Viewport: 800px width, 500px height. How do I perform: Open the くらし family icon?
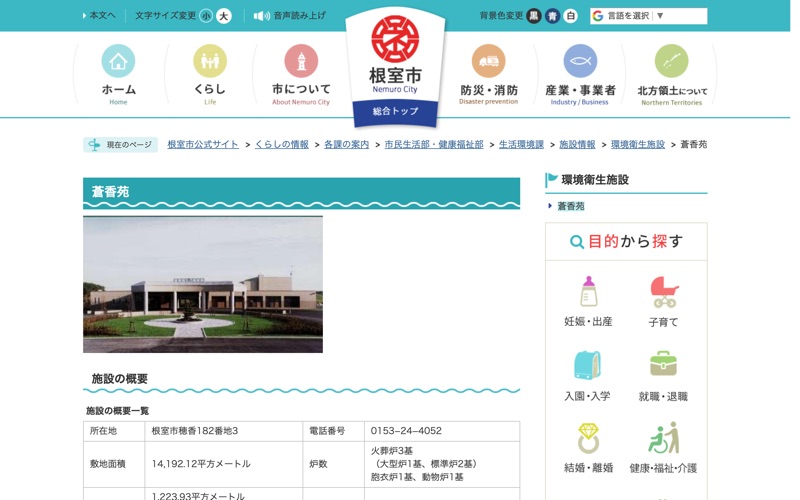point(210,61)
